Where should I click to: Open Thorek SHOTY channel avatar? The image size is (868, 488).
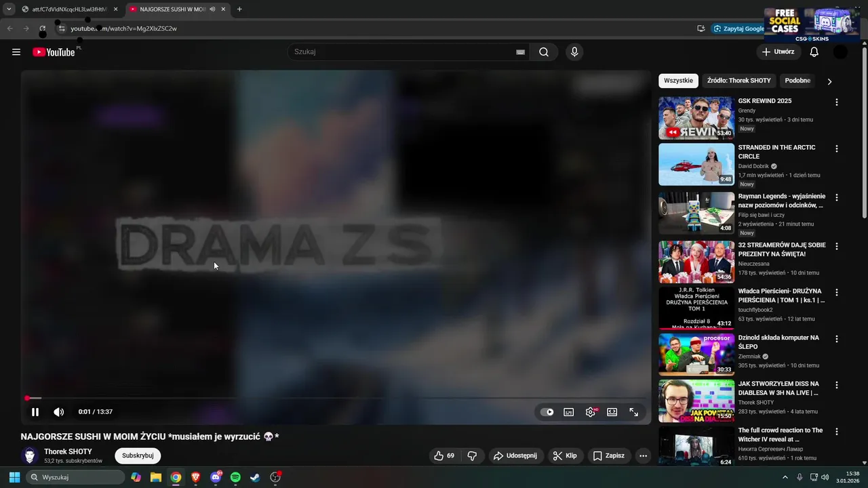(30, 455)
